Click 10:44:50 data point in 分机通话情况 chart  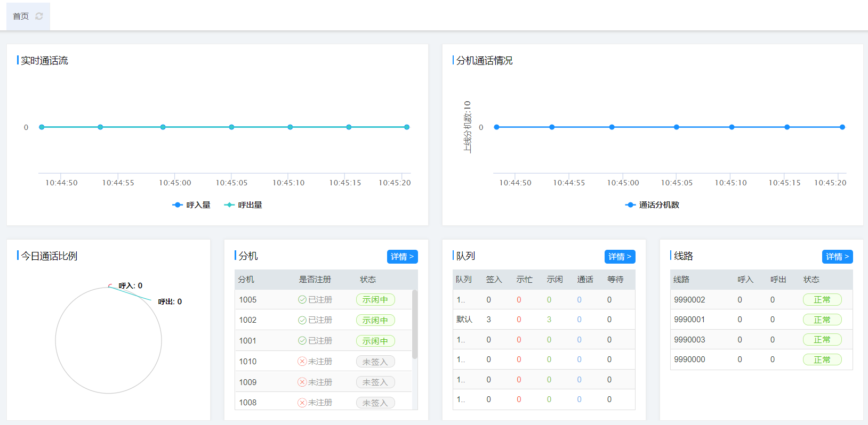coord(497,127)
